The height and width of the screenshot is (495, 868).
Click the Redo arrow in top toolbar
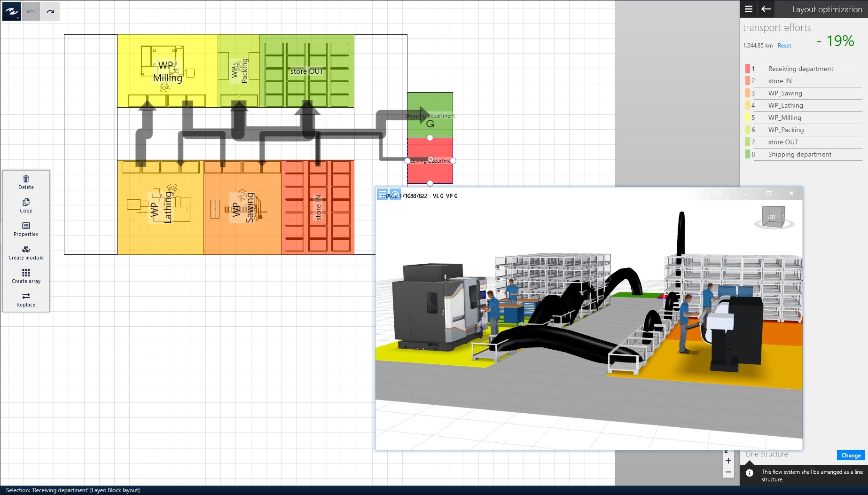click(50, 11)
